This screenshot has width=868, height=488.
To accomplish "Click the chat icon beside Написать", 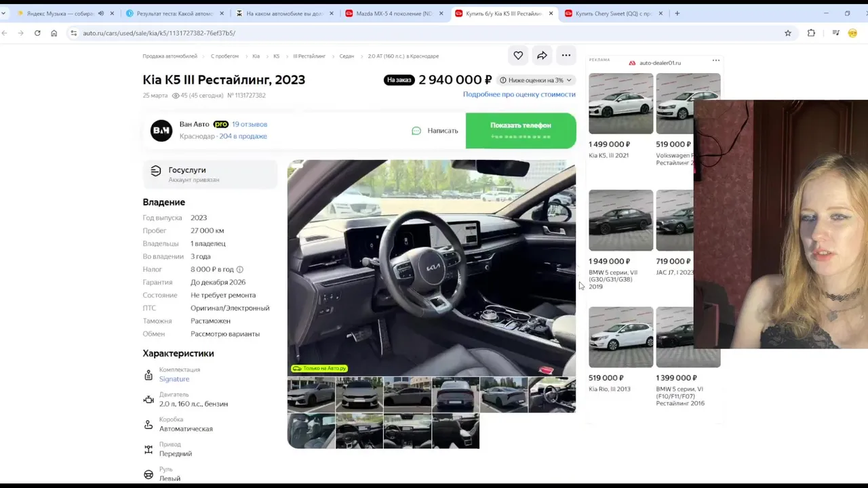I will [416, 131].
